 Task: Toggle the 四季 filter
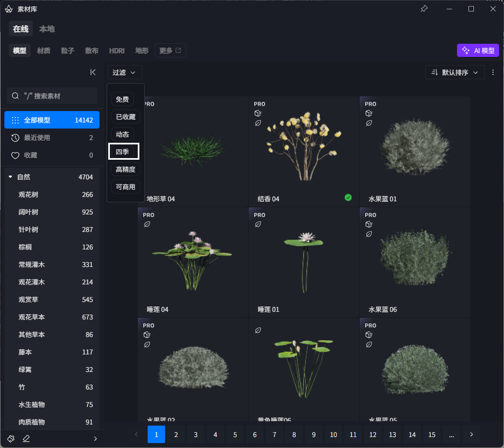(124, 152)
